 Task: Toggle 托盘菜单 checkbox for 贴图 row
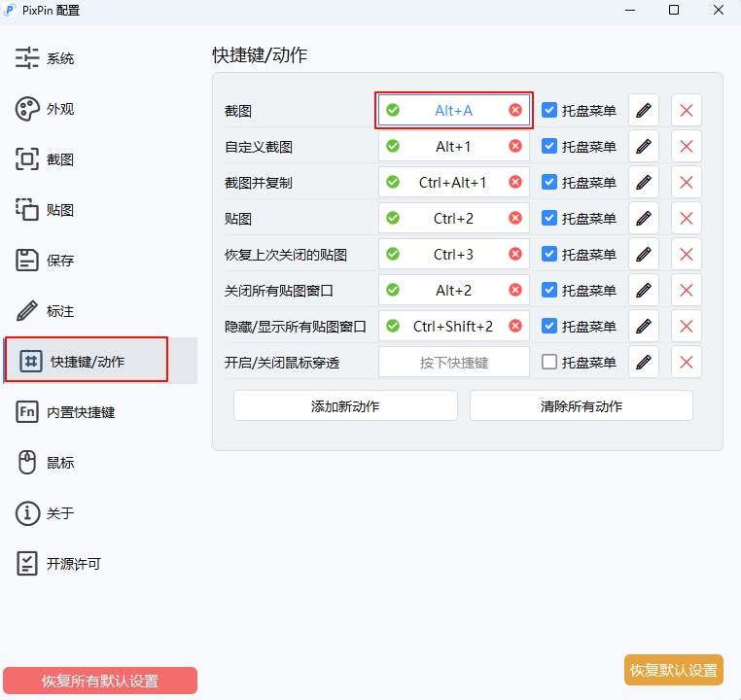tap(549, 218)
